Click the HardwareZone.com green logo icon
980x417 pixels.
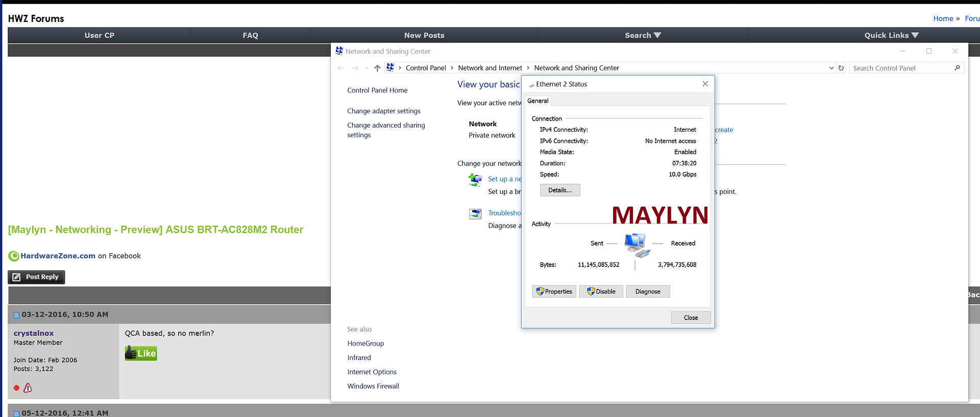[14, 256]
